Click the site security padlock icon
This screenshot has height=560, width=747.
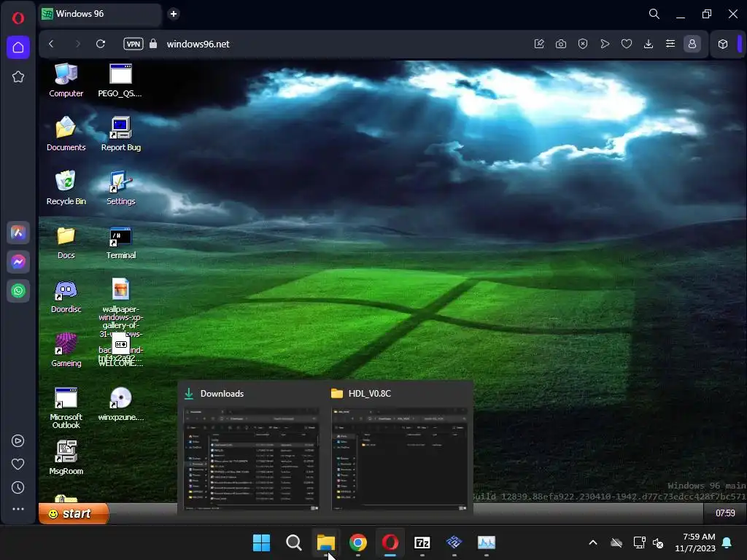[153, 44]
